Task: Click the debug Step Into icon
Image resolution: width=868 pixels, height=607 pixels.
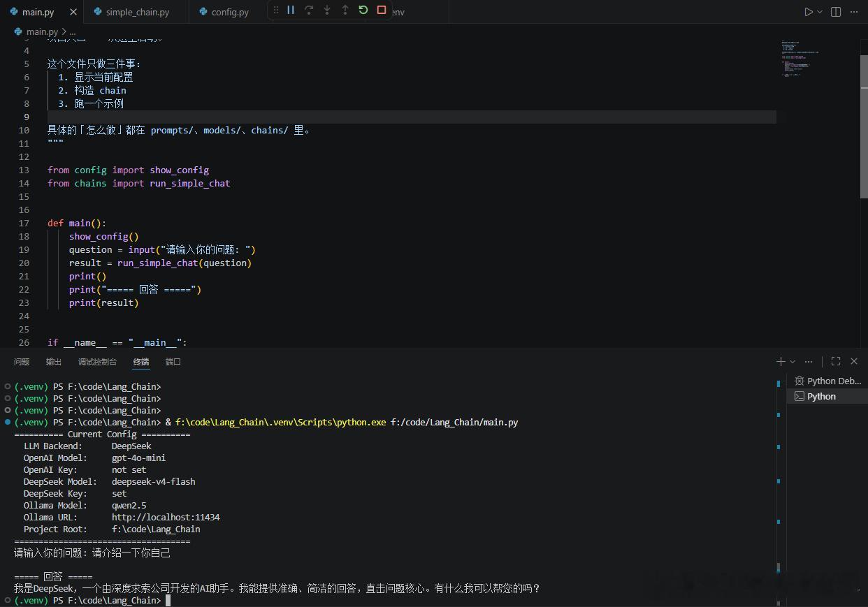Action: point(327,10)
